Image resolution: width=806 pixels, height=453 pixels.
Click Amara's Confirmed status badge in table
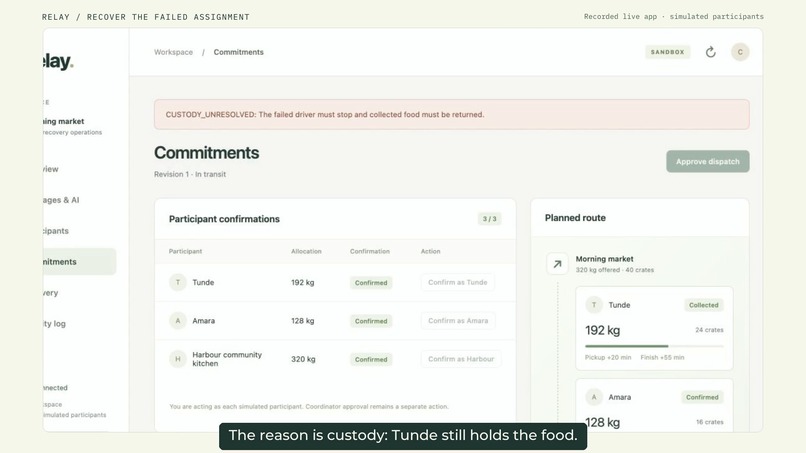pyautogui.click(x=371, y=321)
